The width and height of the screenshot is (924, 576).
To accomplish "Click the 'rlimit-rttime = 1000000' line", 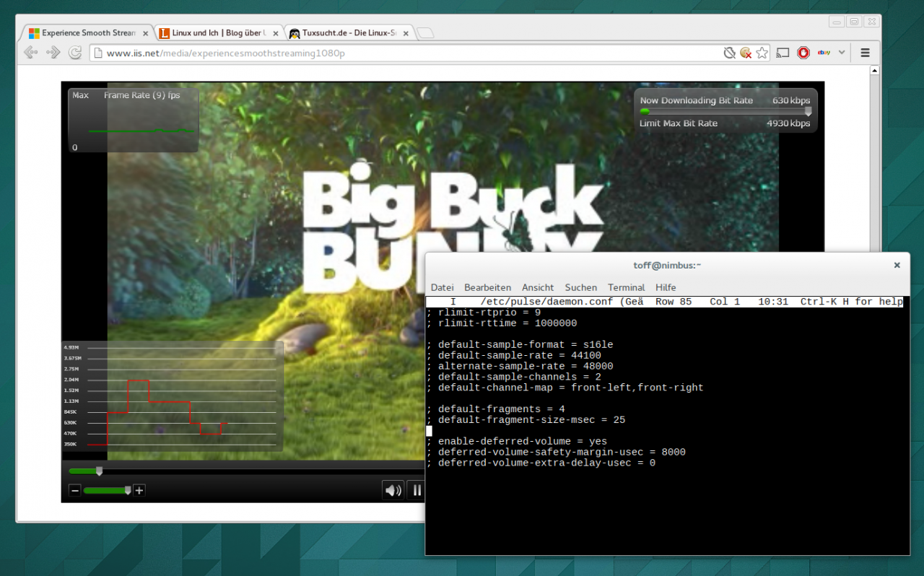I will [502, 323].
